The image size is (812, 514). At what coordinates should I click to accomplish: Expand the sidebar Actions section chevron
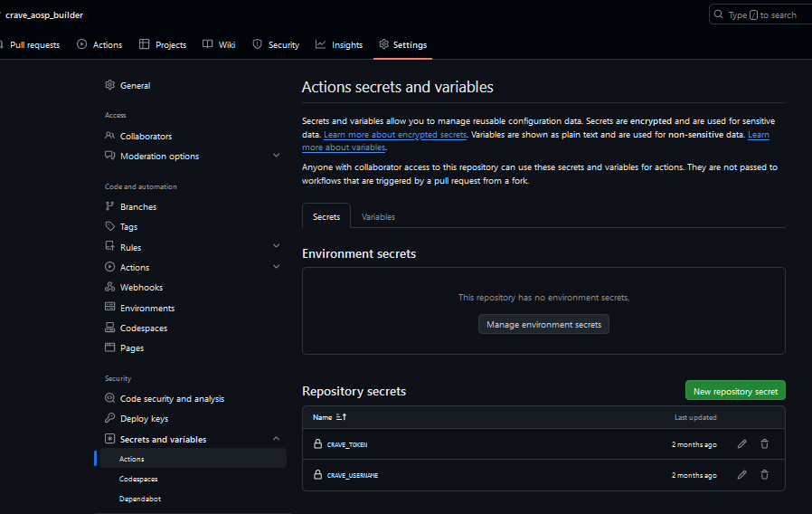(x=277, y=266)
